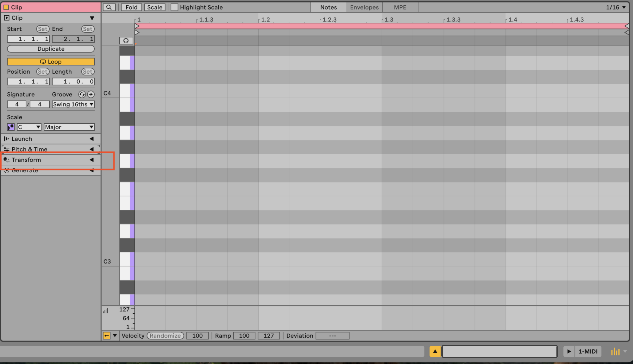Switch to the MPE tab

pyautogui.click(x=400, y=7)
